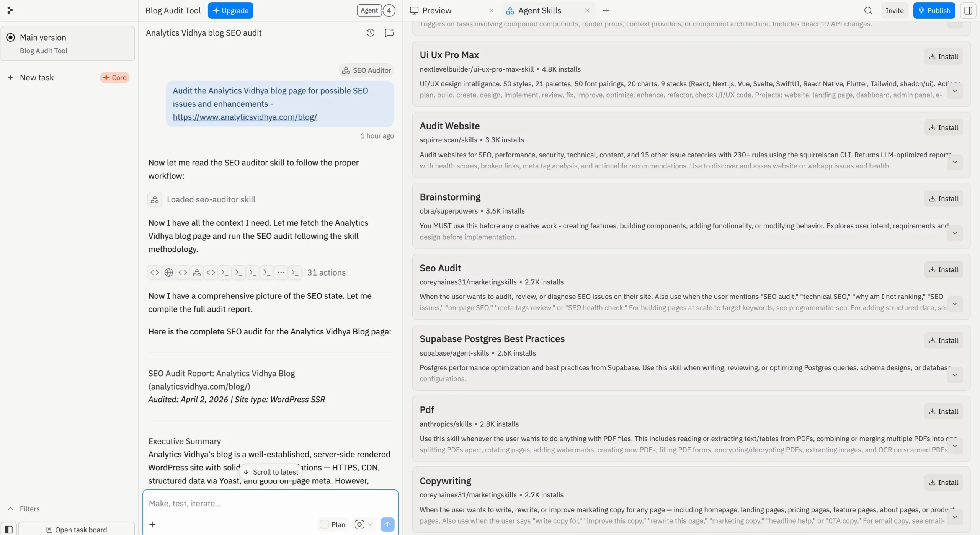980x535 pixels.
Task: Toggle the right side panel icon
Action: pyautogui.click(x=968, y=11)
